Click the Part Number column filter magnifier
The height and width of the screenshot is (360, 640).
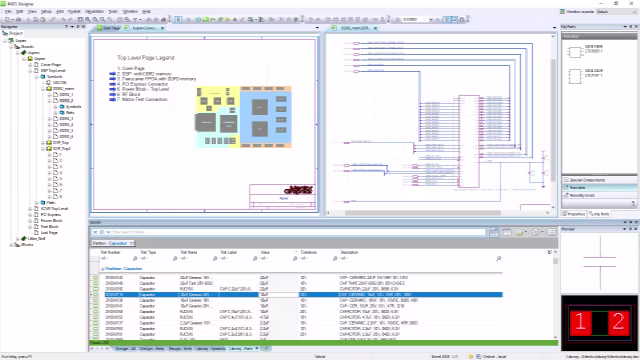pos(135,258)
